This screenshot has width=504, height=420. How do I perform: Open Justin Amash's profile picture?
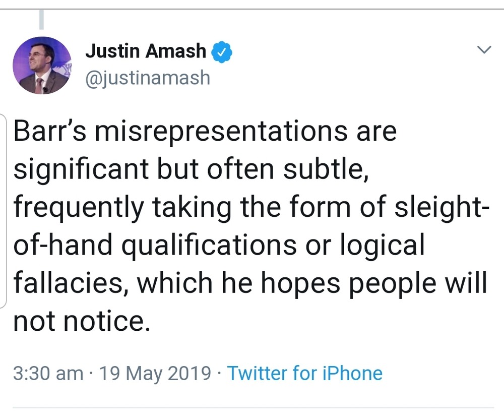point(42,66)
